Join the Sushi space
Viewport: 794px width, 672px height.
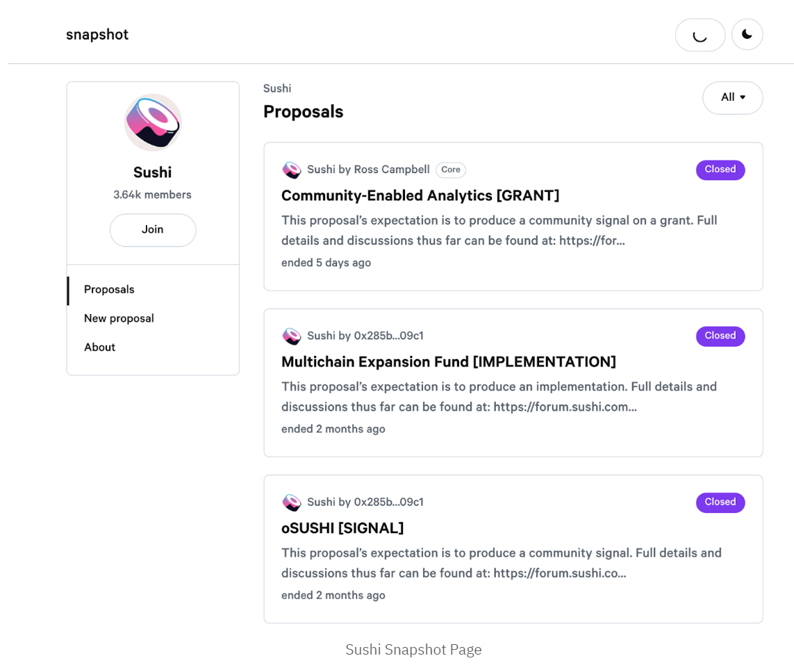tap(153, 230)
